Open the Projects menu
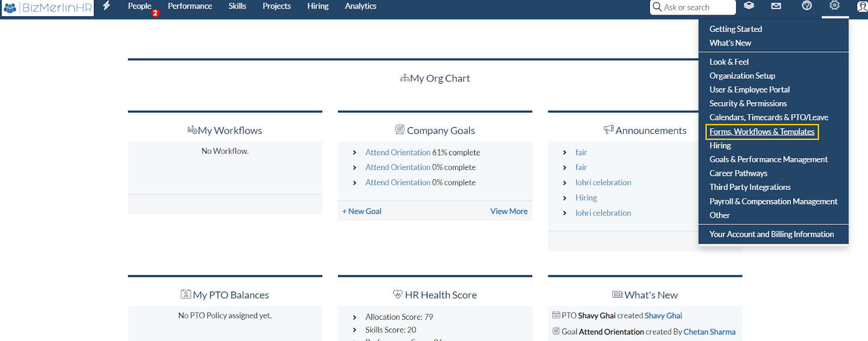This screenshot has width=868, height=341. [277, 6]
